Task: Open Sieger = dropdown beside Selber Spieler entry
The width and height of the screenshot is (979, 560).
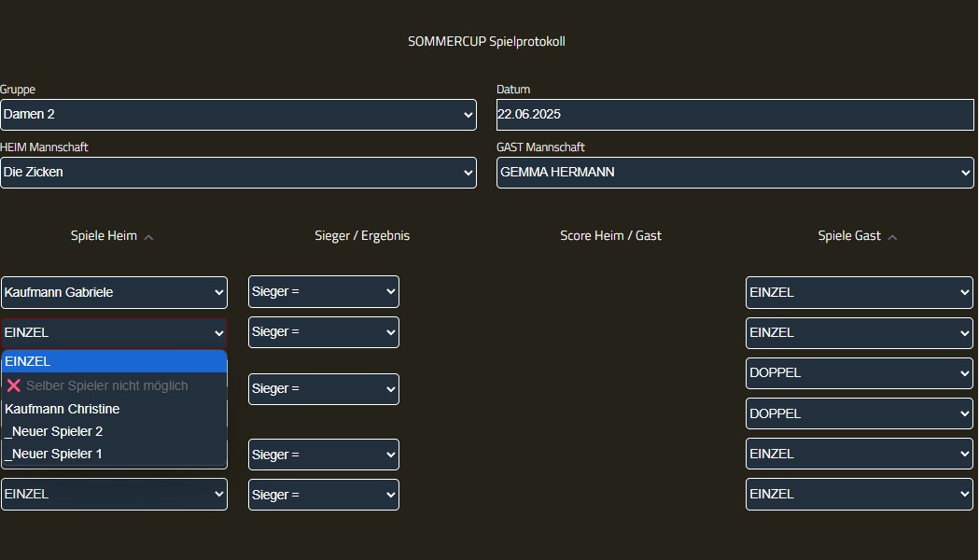Action: (x=324, y=389)
